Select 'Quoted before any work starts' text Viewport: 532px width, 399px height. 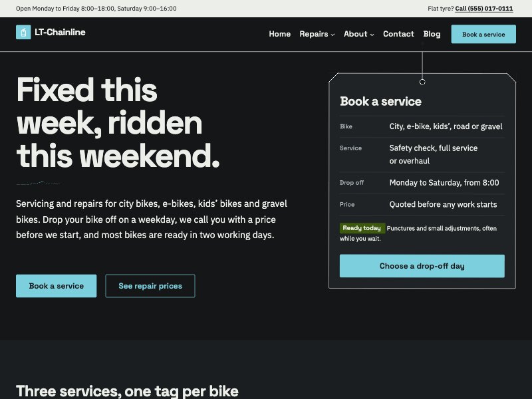(443, 205)
